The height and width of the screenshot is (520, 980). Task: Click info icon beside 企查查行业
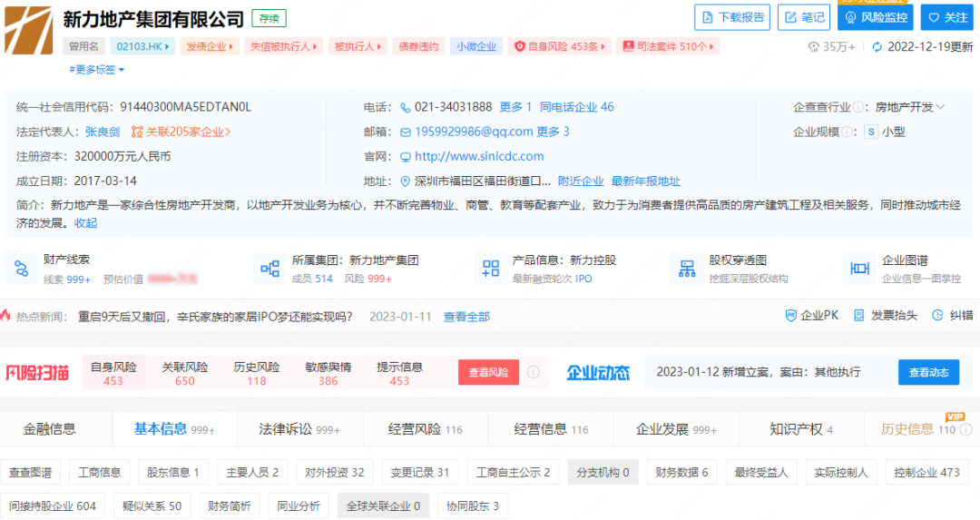858,107
